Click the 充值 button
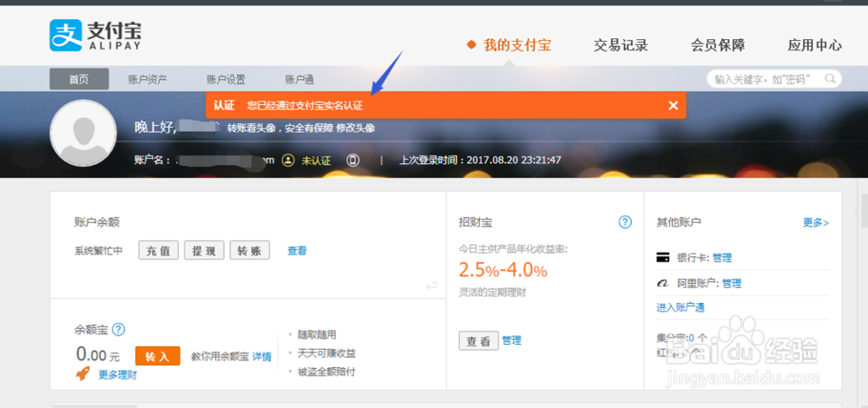Screen dimensions: 868x408 click(158, 250)
